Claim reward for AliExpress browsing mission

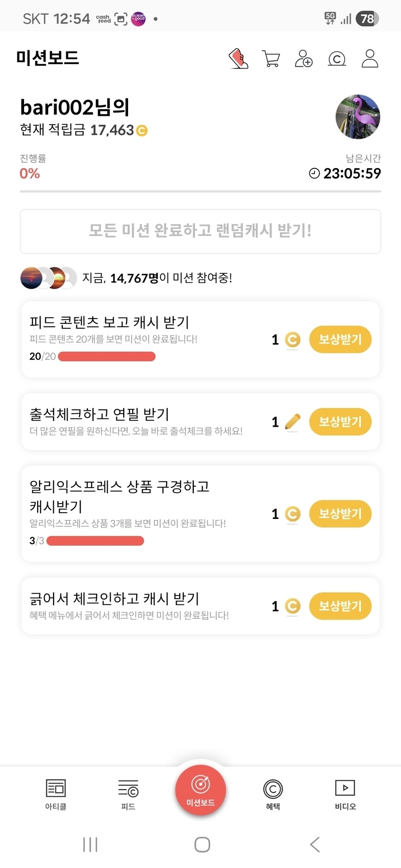[340, 513]
